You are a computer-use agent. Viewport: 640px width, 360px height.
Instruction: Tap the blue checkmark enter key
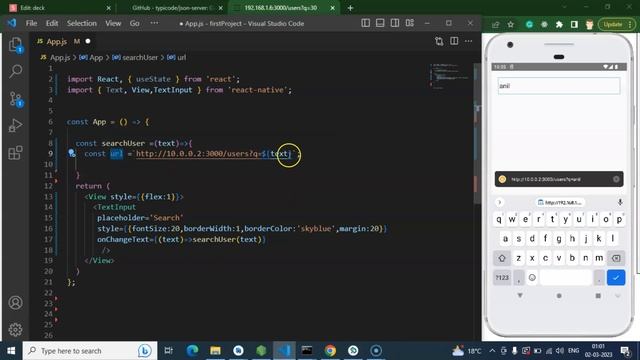616,278
